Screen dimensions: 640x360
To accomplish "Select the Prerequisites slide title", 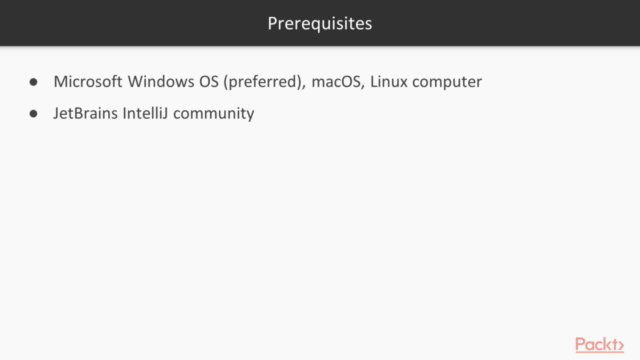I will [320, 23].
